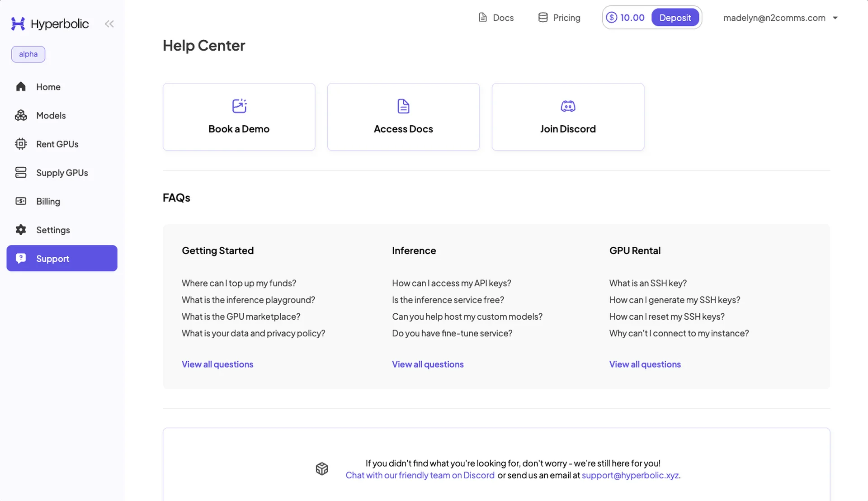Click the Rent GPUs chip icon
The image size is (868, 501).
click(21, 144)
